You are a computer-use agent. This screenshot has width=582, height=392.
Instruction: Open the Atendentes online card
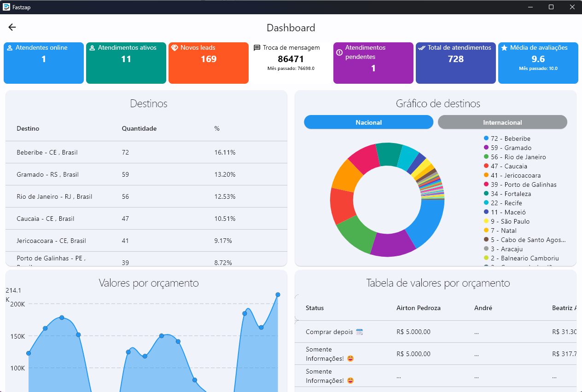coord(44,63)
